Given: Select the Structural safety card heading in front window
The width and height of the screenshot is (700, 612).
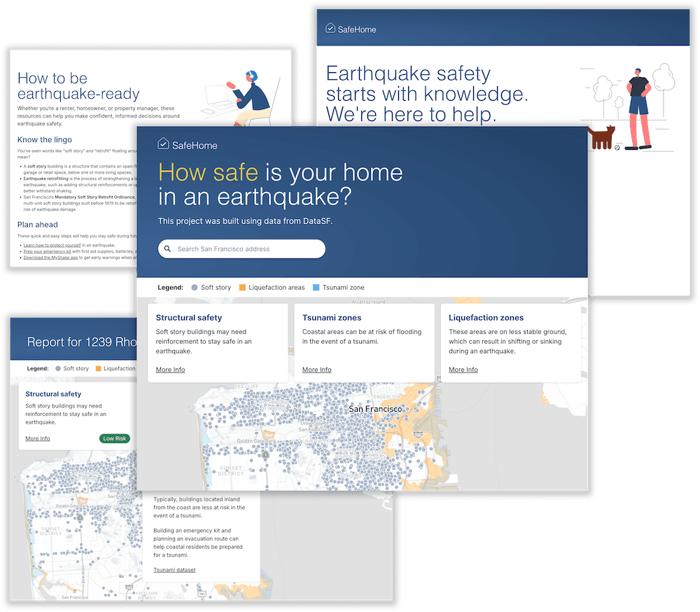Looking at the screenshot, I should pyautogui.click(x=189, y=318).
